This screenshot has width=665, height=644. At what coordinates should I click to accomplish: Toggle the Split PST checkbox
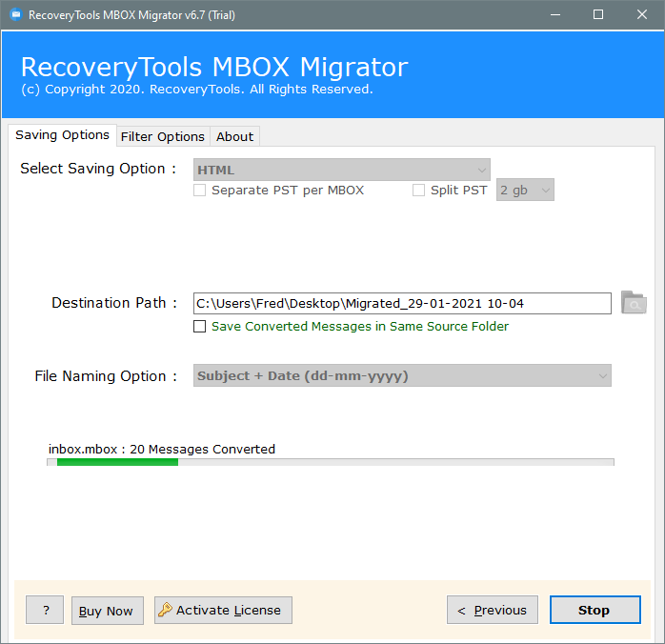418,190
